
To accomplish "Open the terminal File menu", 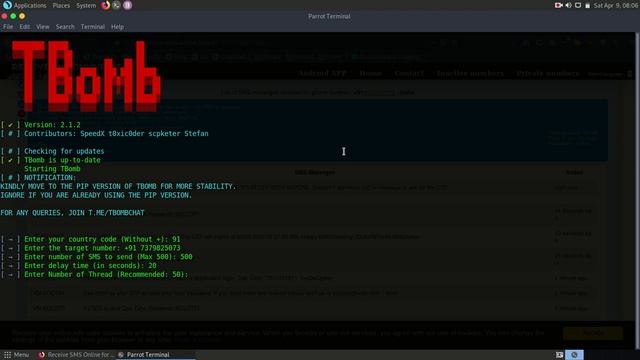I will [x=8, y=27].
